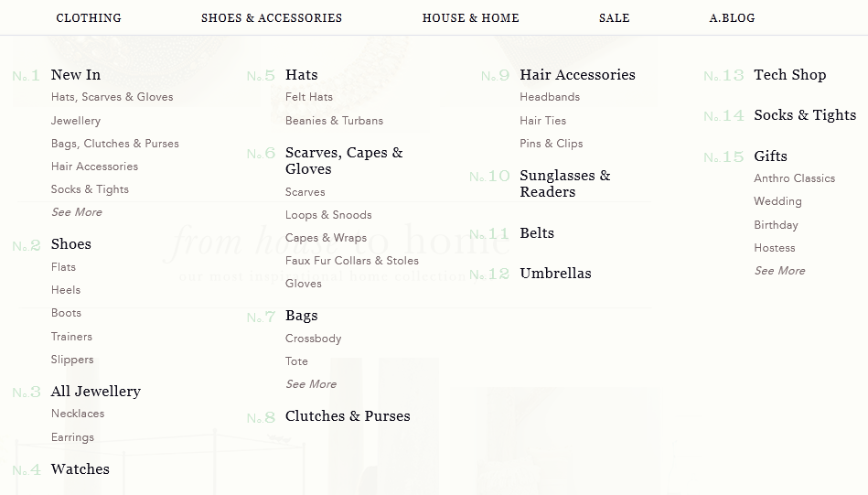Screen dimensions: 868x495
Task: Select the Heels shoe category
Action: [66, 290]
